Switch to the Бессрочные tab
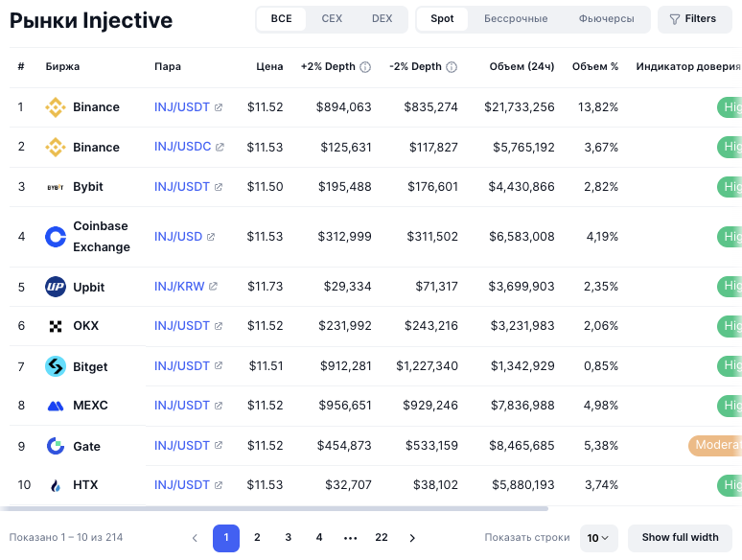The image size is (742, 560). coord(516,19)
